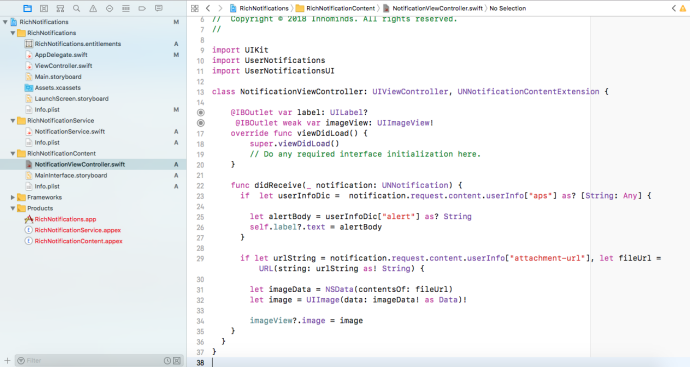
Task: Expand the Frameworks group
Action: tap(13, 198)
